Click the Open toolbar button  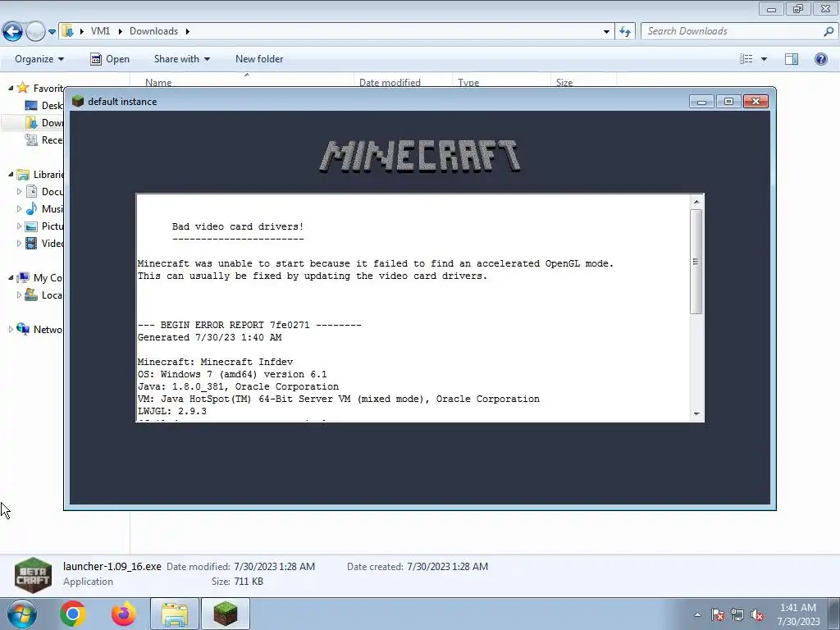[x=110, y=59]
